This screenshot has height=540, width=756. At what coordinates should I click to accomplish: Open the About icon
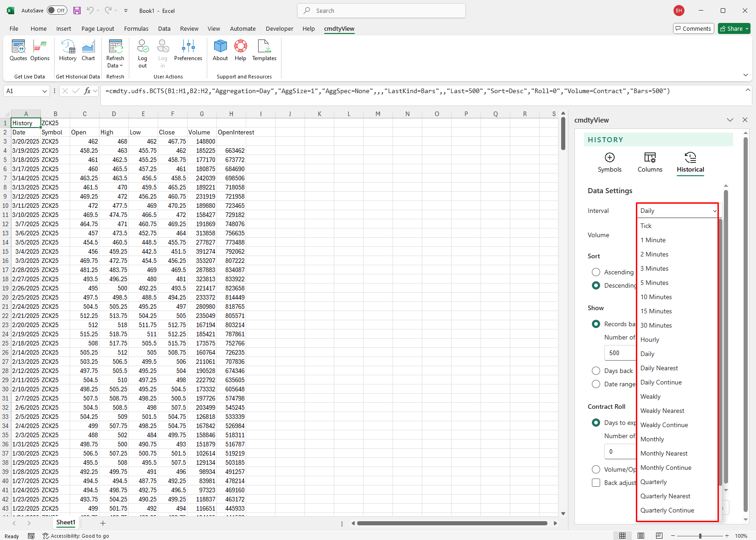[x=220, y=50]
